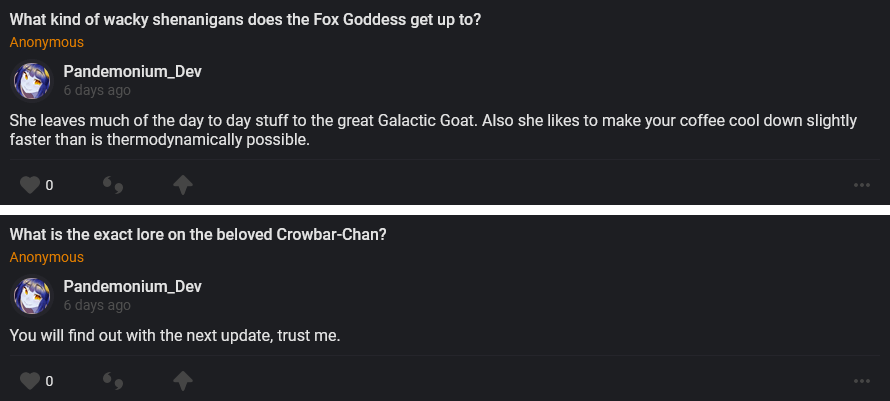Click the like count on Fox Goddess answer
890x401 pixels.
pyautogui.click(x=49, y=185)
